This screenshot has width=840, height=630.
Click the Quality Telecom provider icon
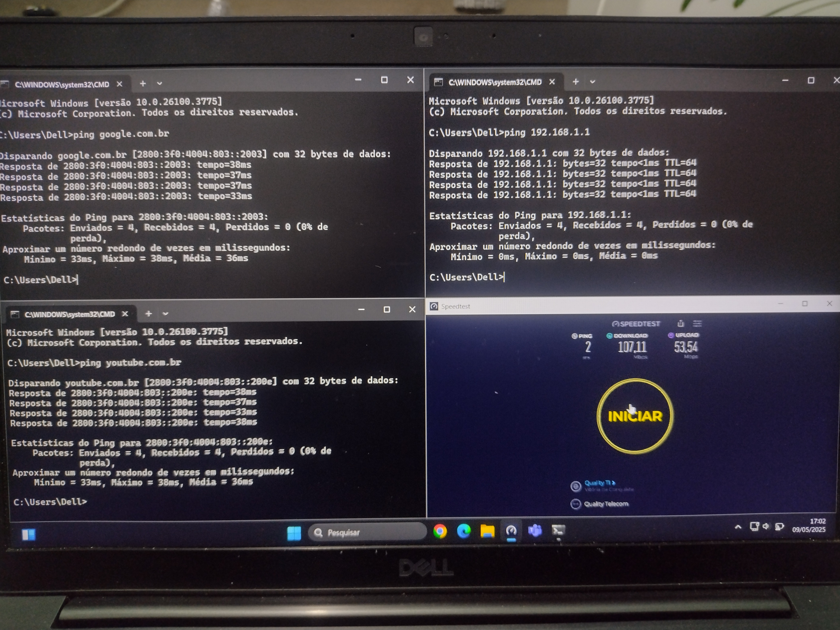click(576, 504)
